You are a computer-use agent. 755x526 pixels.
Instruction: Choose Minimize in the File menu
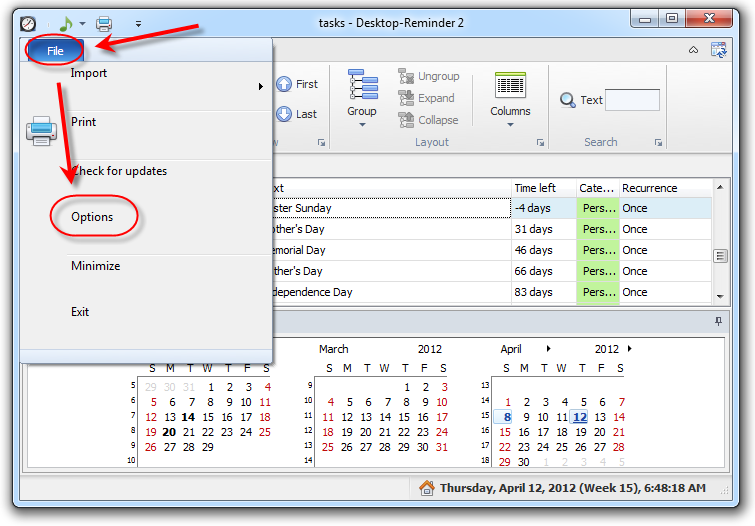(x=96, y=266)
